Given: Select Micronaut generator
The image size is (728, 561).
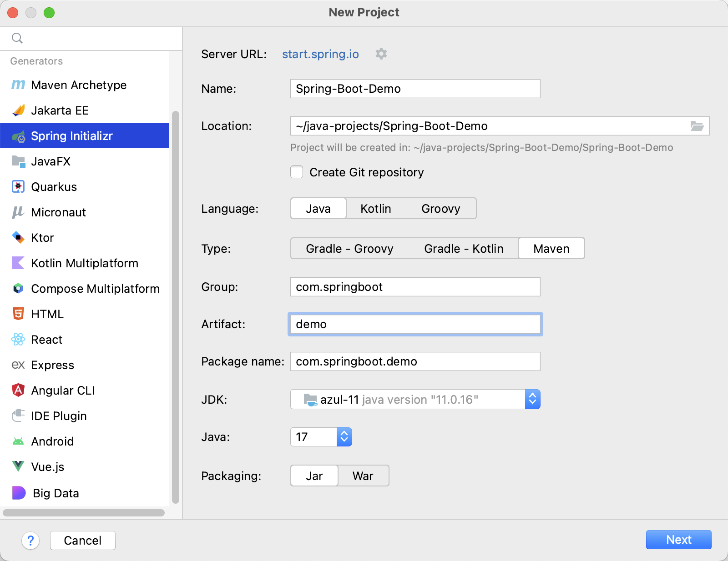Looking at the screenshot, I should [x=85, y=212].
